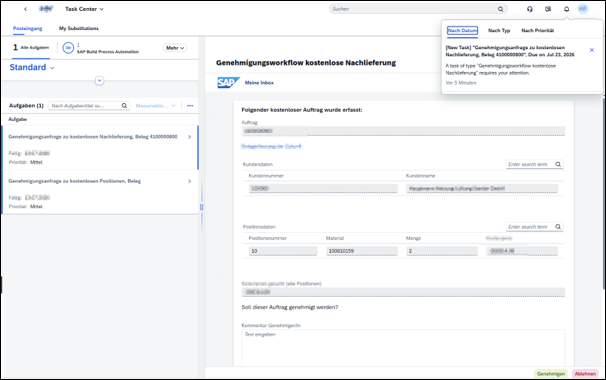This screenshot has height=380, width=606.
Task: Click the Positionsnummer column header
Action: point(267,238)
